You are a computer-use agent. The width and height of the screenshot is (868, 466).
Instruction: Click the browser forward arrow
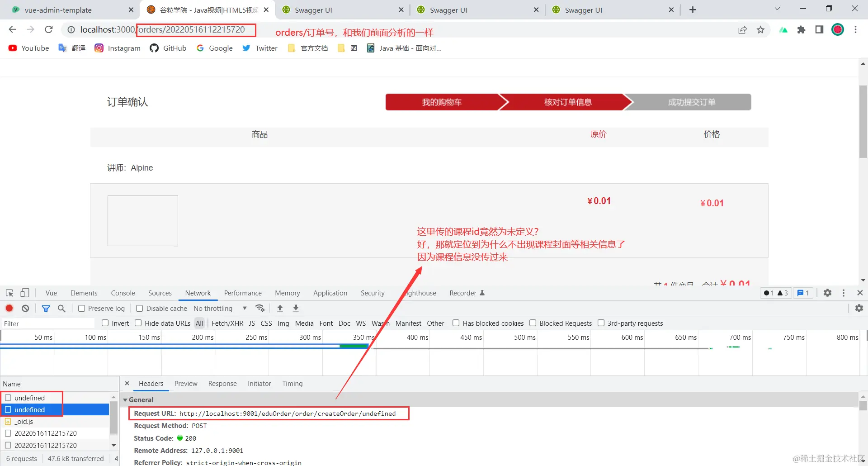(x=30, y=30)
